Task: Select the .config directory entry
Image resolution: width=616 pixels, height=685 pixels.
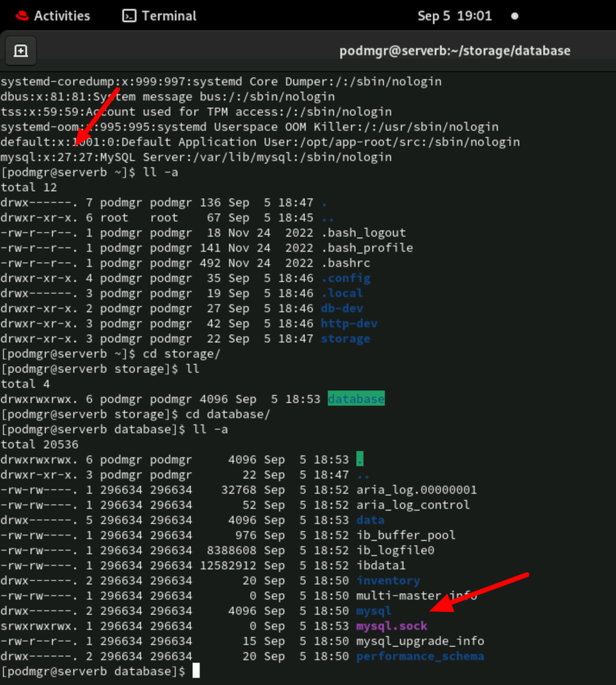Action: coord(346,278)
